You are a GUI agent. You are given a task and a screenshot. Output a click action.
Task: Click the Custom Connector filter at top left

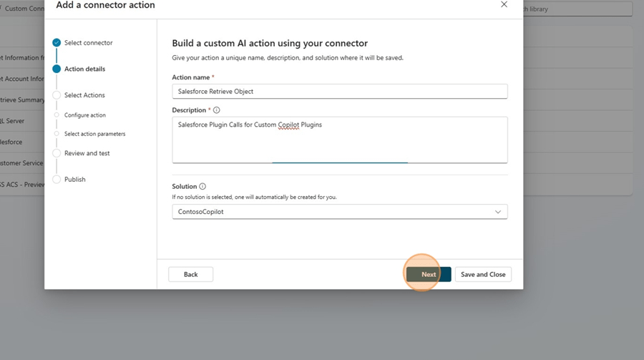(x=21, y=9)
